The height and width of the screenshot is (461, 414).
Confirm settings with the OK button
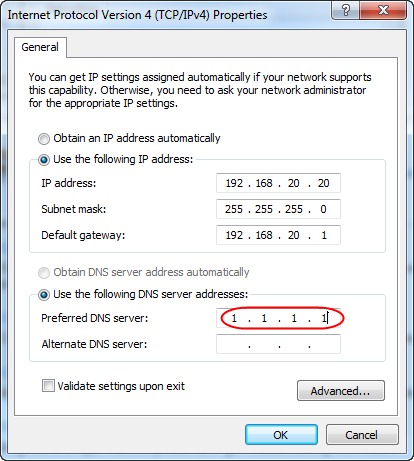[x=281, y=434]
